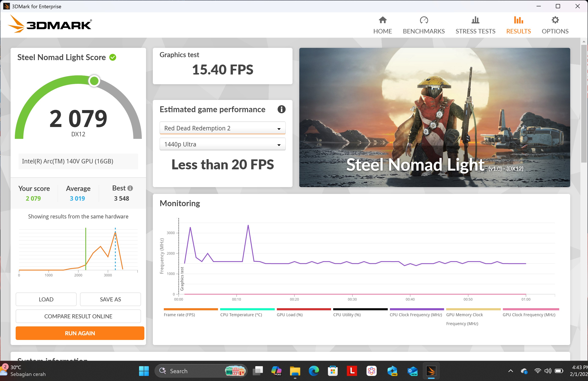588x381 pixels.
Task: Click the CPU Clock Frequency purple color bar
Action: pyautogui.click(x=417, y=309)
